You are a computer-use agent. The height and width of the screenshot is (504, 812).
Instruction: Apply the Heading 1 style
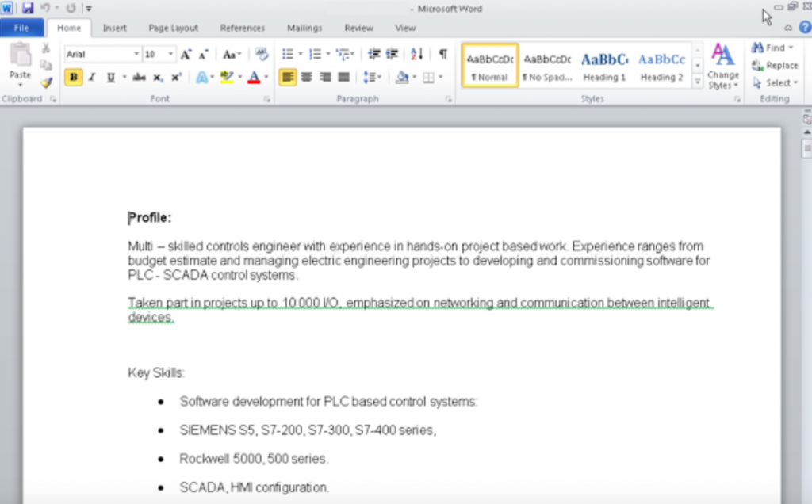(605, 66)
